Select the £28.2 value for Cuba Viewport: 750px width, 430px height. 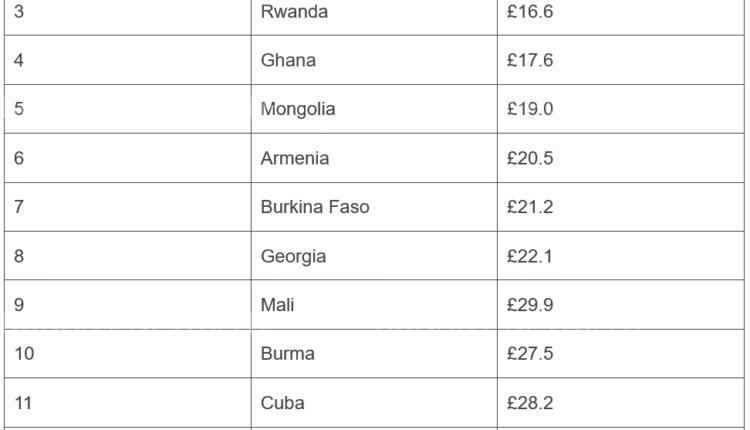(531, 403)
